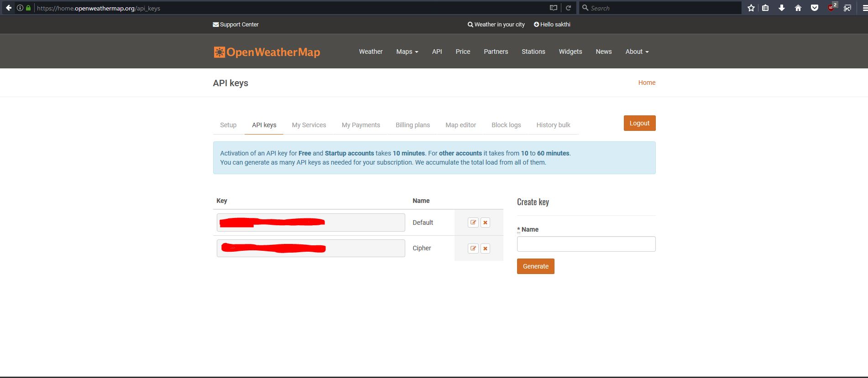Bookmark this page with star icon
Viewport: 868px width, 378px height.
pos(751,8)
